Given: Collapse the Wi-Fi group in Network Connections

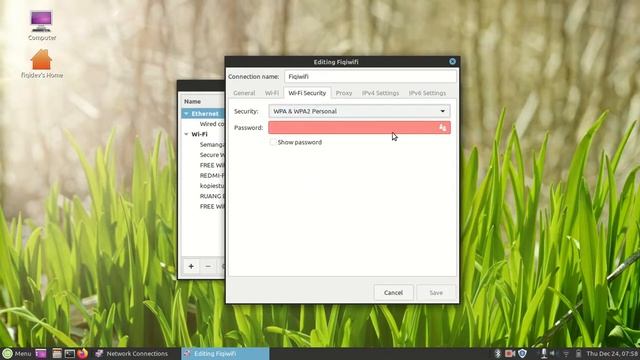Looking at the screenshot, I should [x=186, y=134].
